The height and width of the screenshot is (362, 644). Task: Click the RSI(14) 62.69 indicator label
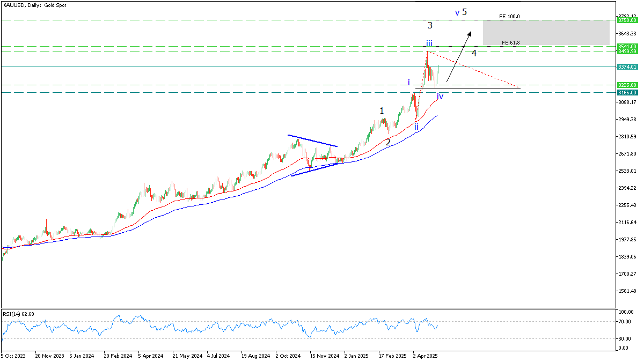[x=19, y=313]
